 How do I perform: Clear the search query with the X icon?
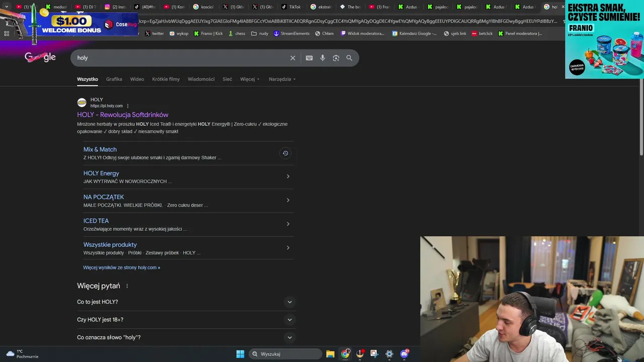[x=293, y=58]
